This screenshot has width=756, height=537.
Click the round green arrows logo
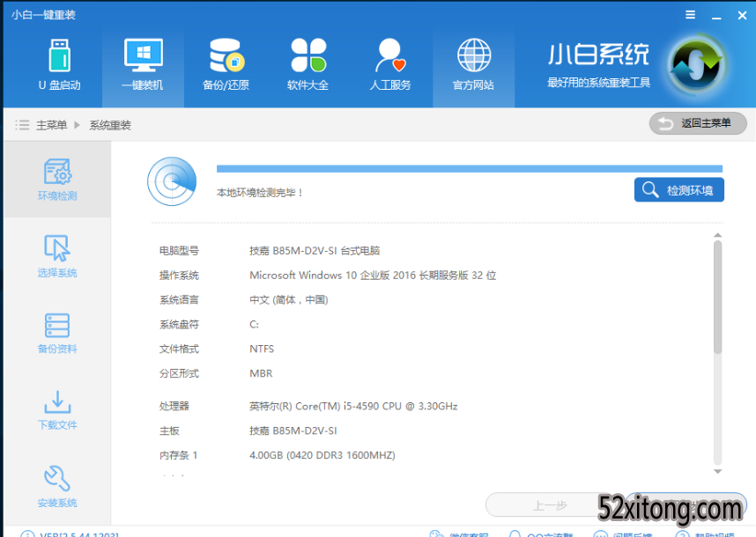click(x=696, y=64)
